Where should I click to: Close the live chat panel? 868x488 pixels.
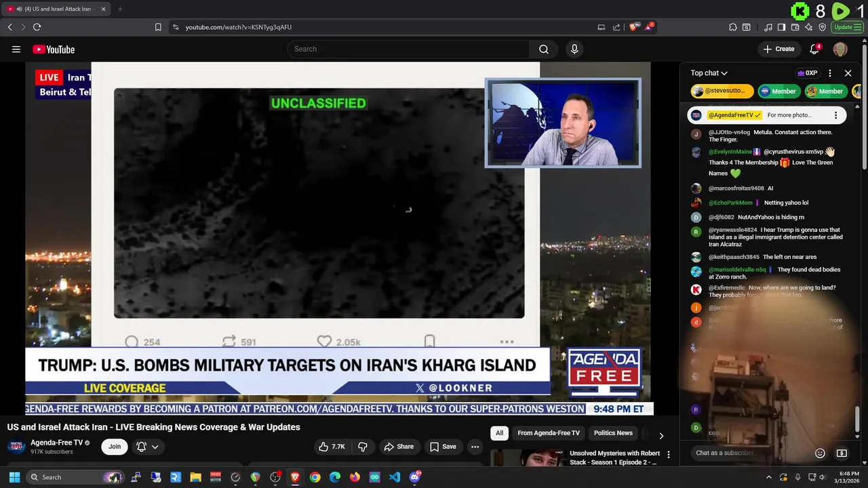pyautogui.click(x=848, y=73)
